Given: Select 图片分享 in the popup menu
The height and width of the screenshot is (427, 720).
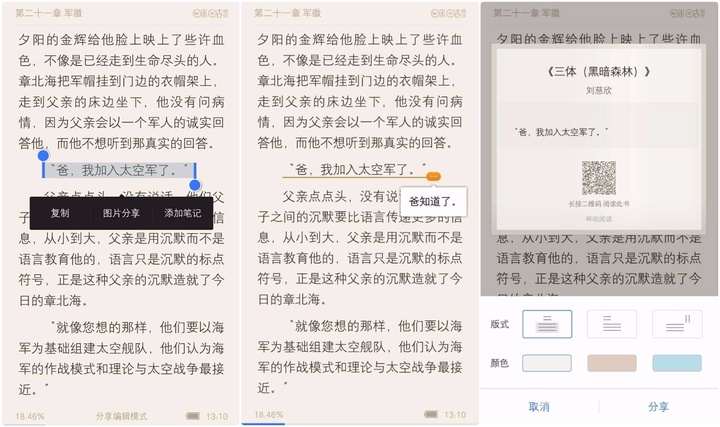Looking at the screenshot, I should click(x=121, y=213).
